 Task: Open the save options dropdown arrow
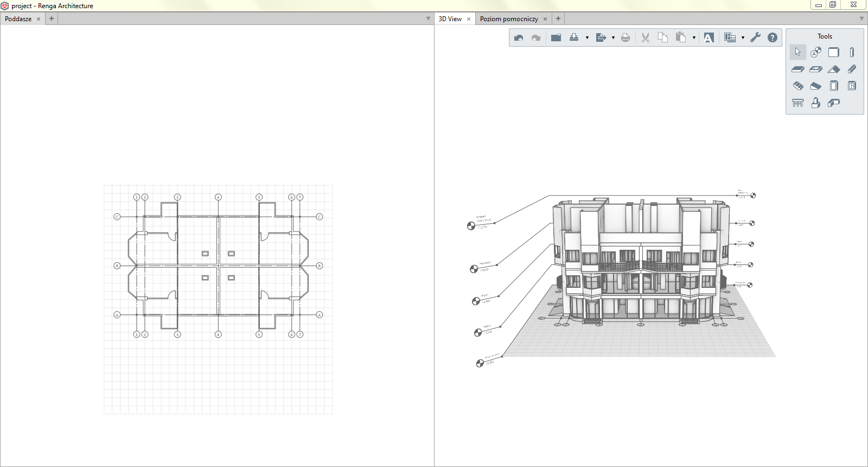(587, 38)
